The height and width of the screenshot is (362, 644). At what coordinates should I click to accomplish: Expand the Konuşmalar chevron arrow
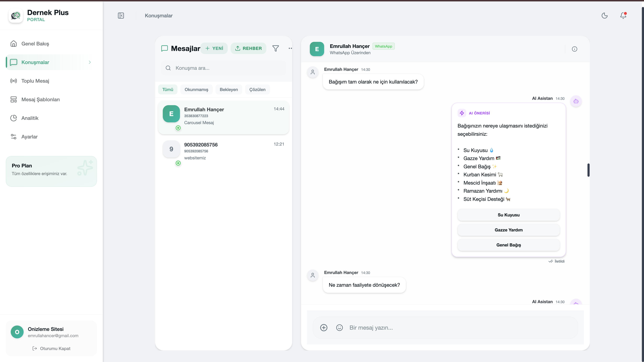(90, 62)
